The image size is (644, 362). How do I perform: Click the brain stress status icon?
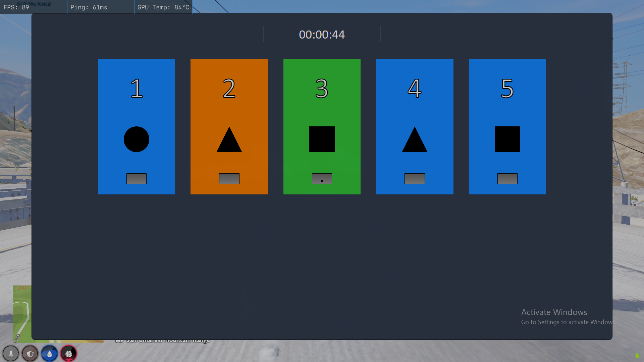point(69,354)
